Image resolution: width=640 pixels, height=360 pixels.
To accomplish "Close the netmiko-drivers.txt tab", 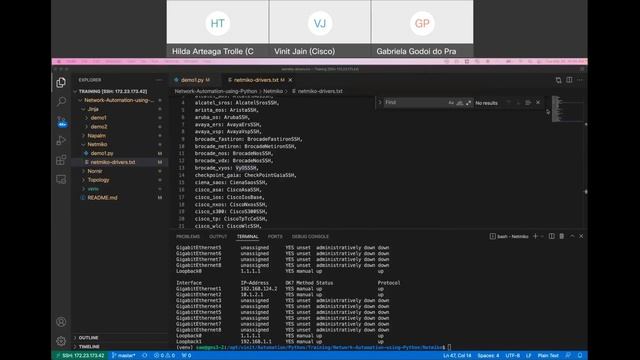I will 290,80.
